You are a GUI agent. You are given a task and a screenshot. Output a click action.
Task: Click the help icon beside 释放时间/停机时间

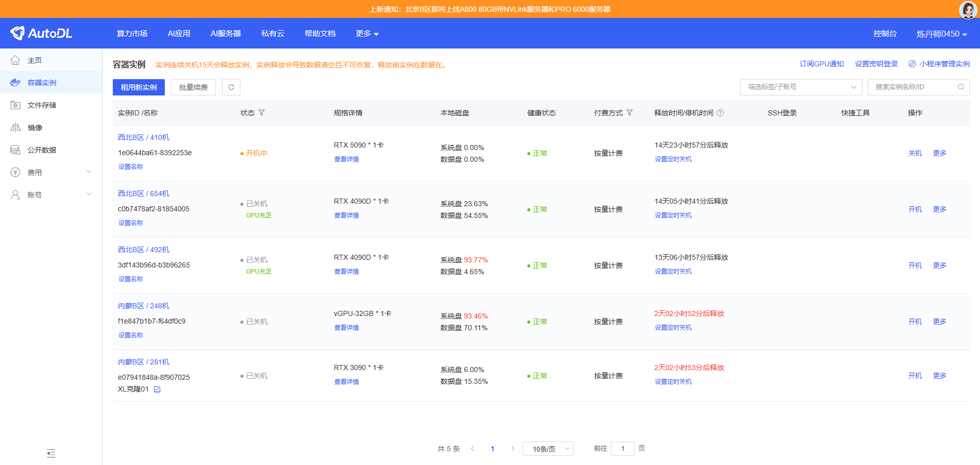720,113
